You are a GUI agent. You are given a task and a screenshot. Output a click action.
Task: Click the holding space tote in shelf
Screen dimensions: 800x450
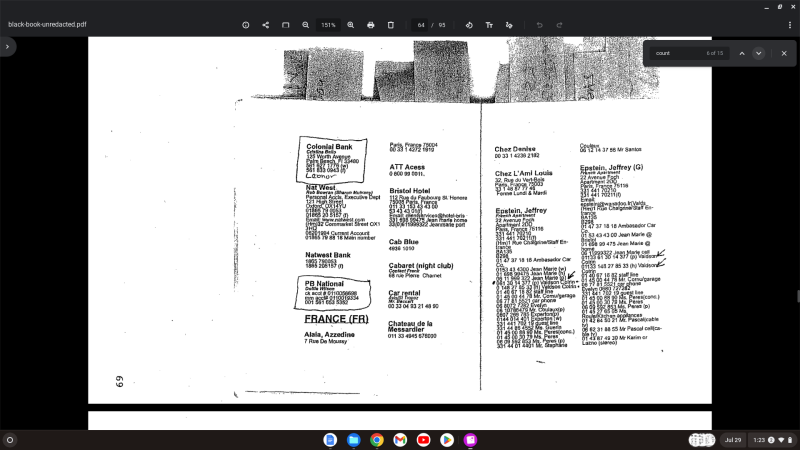click(x=702, y=440)
